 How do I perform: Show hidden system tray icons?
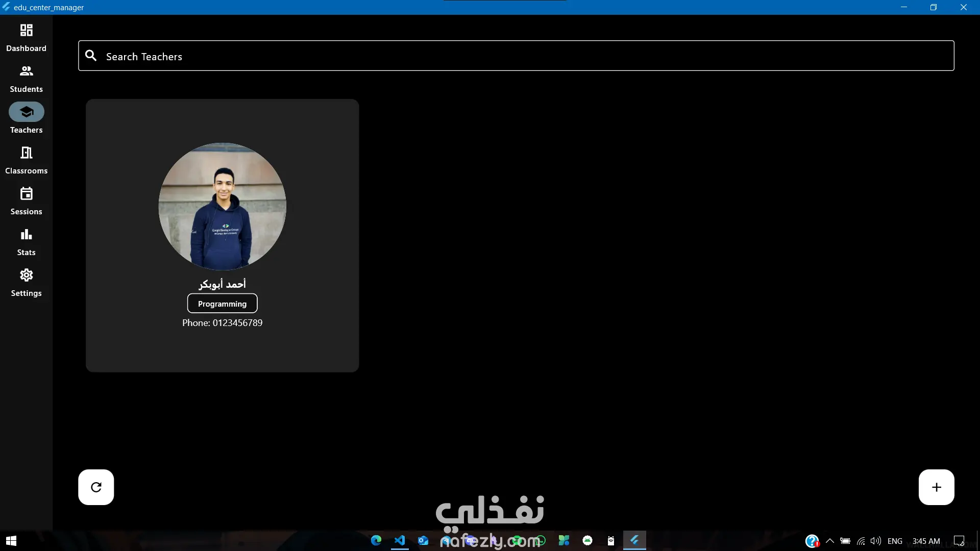pyautogui.click(x=830, y=541)
